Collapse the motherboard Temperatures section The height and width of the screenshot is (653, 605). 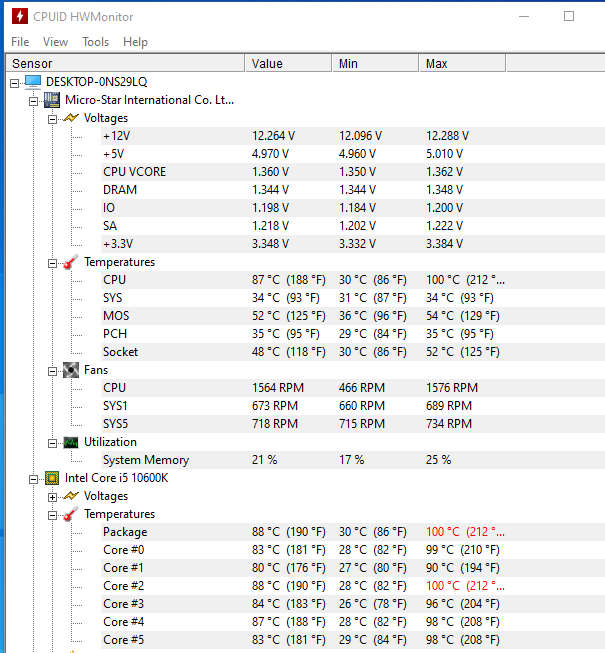coord(52,263)
